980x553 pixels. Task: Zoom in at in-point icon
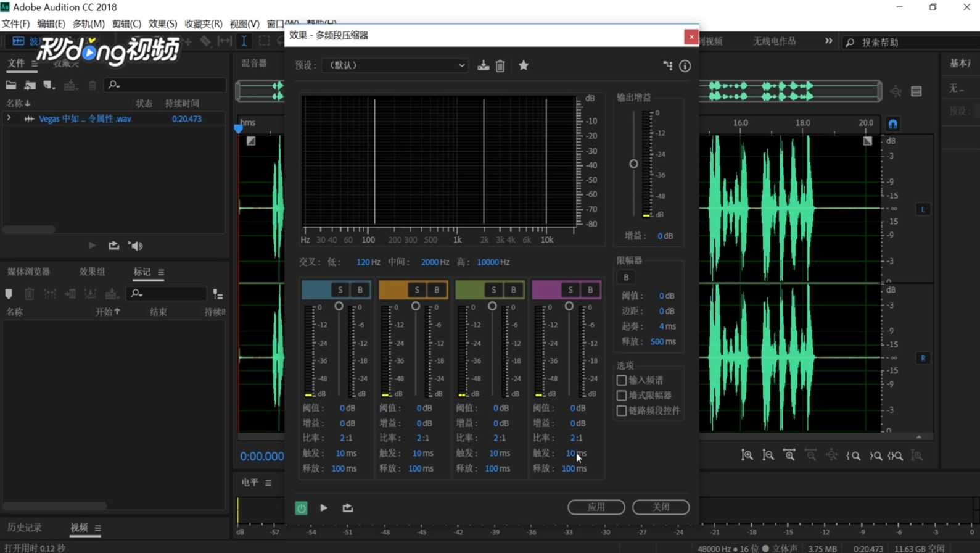pyautogui.click(x=854, y=455)
